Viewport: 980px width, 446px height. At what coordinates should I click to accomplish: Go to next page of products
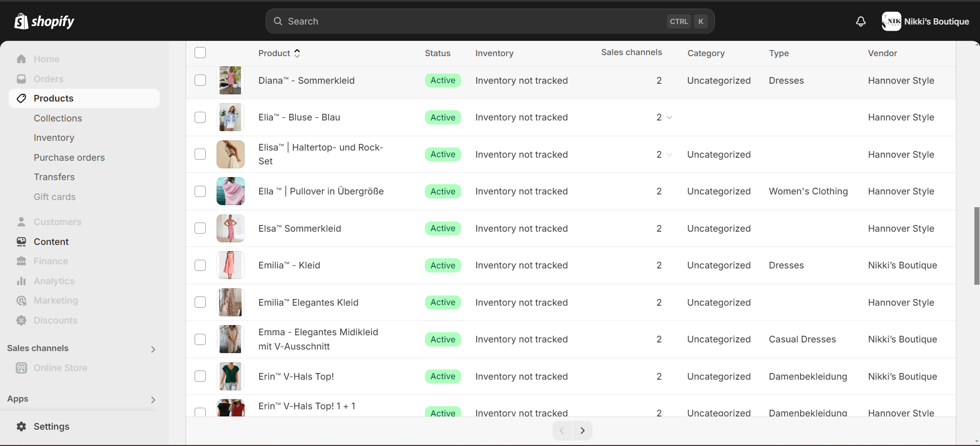coord(582,431)
